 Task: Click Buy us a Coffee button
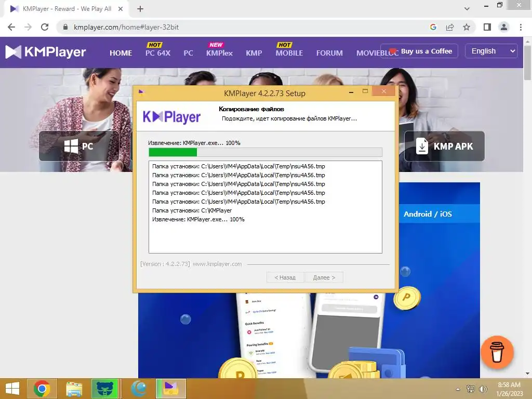tap(419, 51)
